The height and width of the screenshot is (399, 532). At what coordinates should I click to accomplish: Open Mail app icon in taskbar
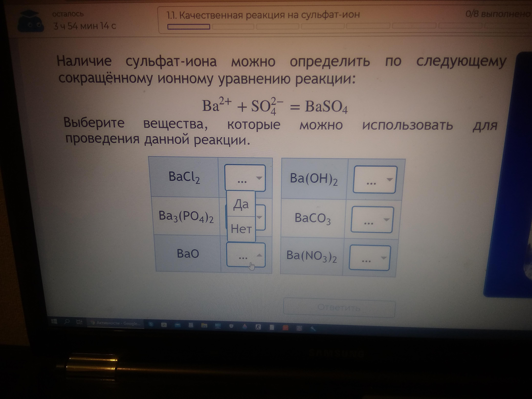(x=178, y=325)
